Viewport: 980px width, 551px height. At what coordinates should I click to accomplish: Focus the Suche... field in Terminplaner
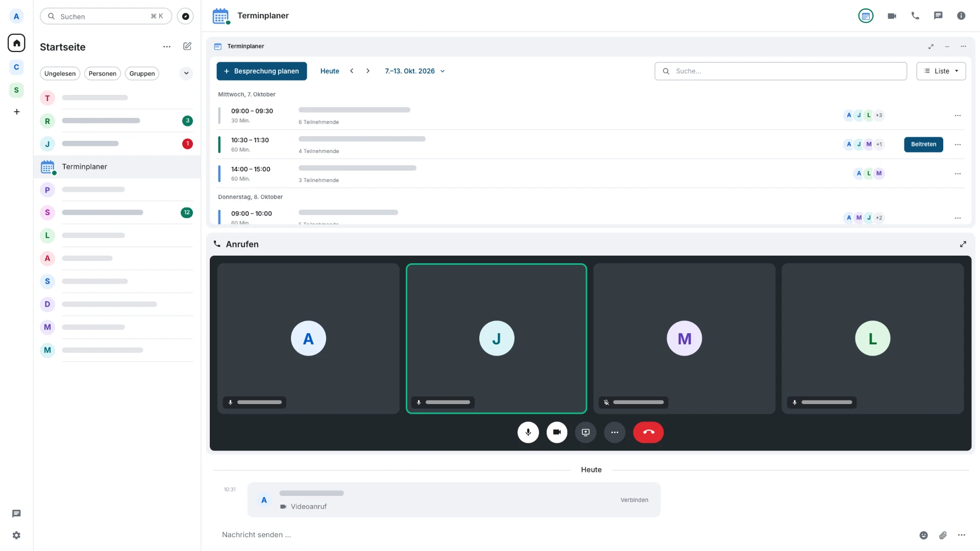tap(780, 71)
